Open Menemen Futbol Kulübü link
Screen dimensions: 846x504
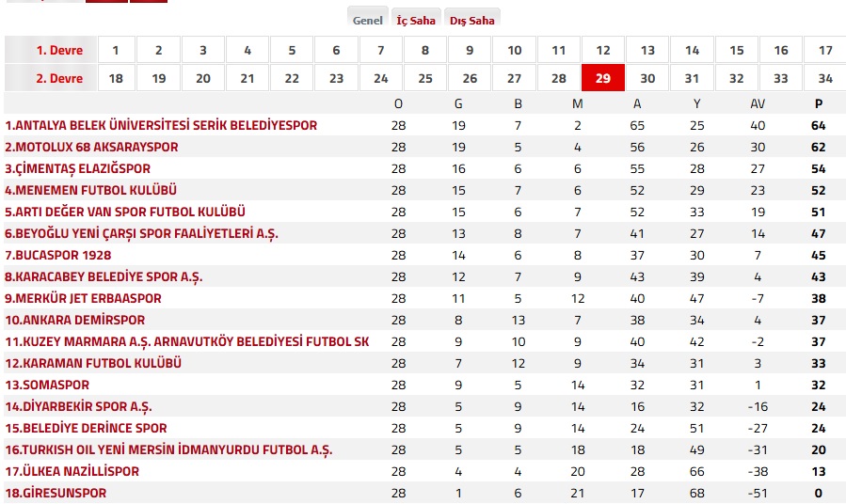point(90,190)
